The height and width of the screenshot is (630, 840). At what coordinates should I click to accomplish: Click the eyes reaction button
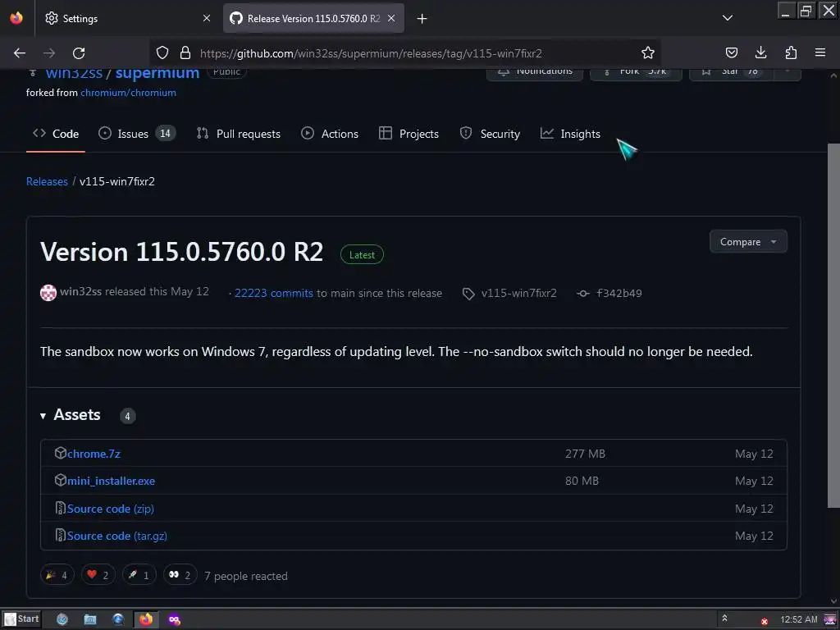(180, 575)
